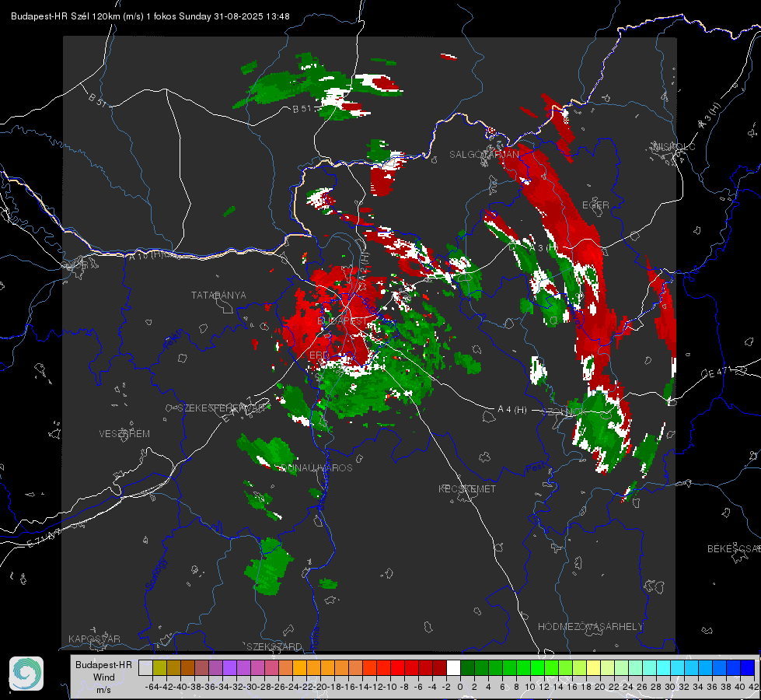This screenshot has width=761, height=700.
Task: Click the BUDAPEST city label
Action: click(342, 321)
